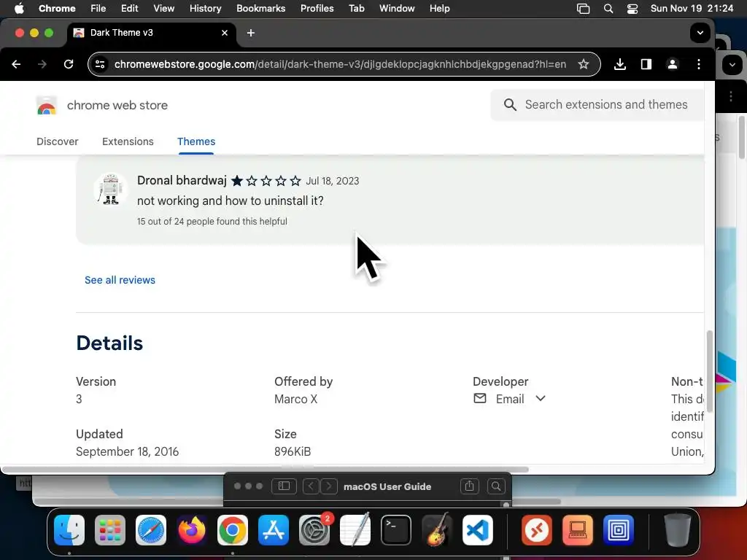The width and height of the screenshot is (747, 560).
Task: Open the Apple menu
Action: point(19,9)
